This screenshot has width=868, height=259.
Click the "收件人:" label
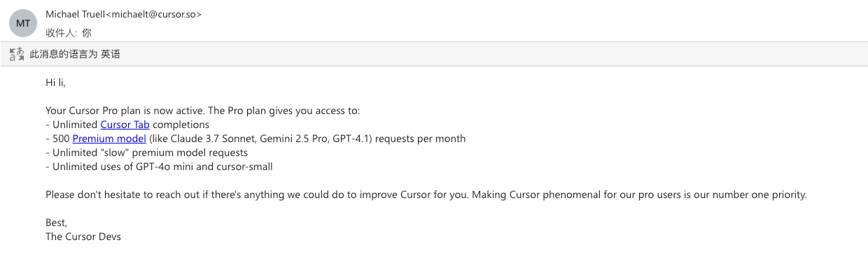(61, 33)
